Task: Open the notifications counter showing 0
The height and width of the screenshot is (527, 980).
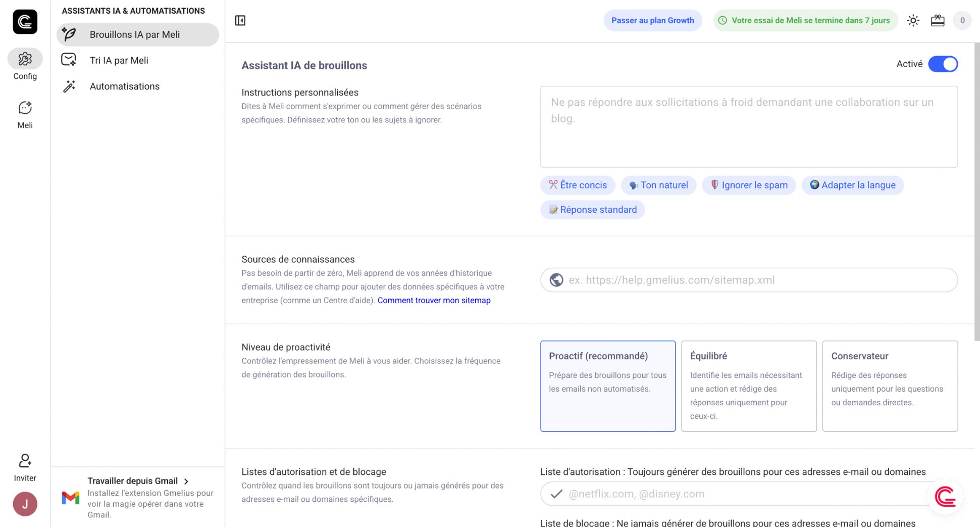Action: point(962,20)
